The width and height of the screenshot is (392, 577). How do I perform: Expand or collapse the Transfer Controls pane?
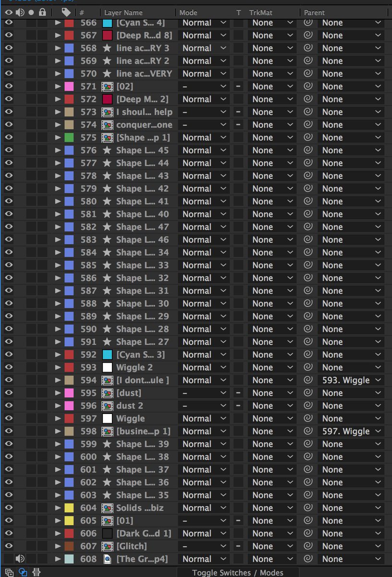23,572
